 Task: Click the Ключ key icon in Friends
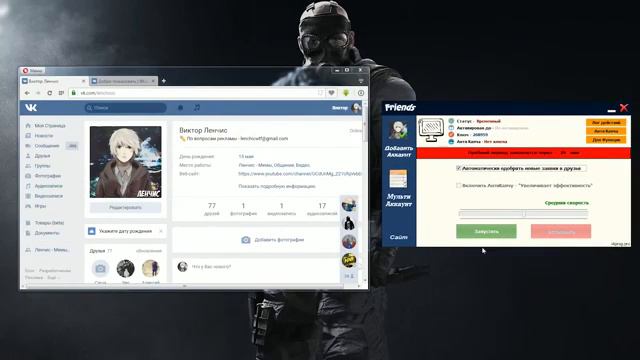coord(451,135)
